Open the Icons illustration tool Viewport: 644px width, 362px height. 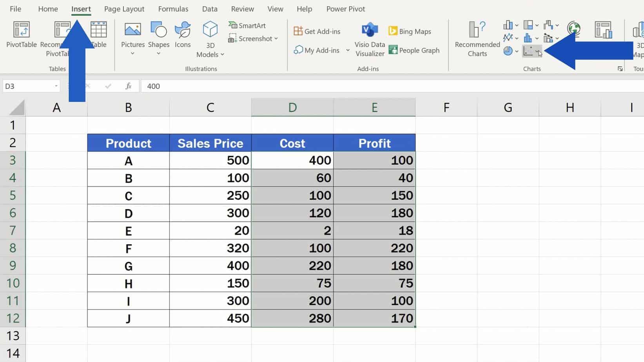(x=182, y=37)
